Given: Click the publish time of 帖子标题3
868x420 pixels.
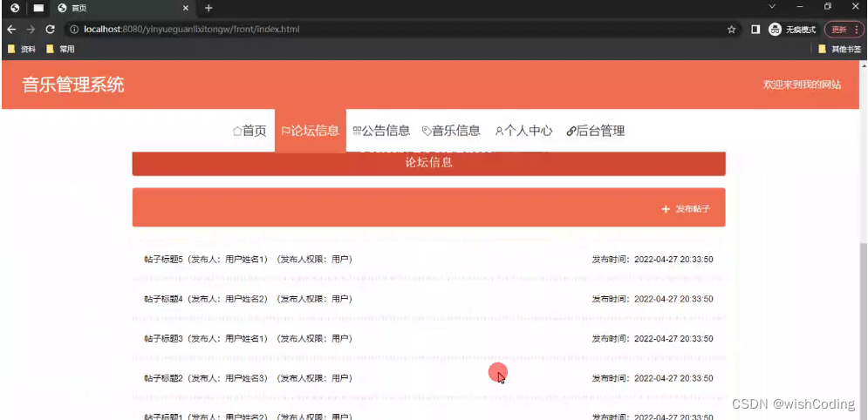Looking at the screenshot, I should 653,339.
